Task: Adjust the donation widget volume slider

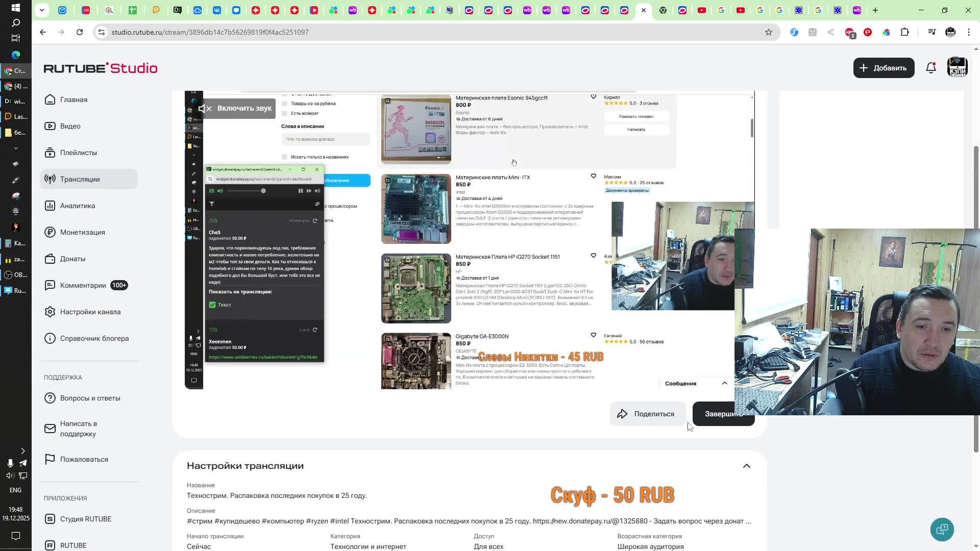Action: click(x=263, y=191)
